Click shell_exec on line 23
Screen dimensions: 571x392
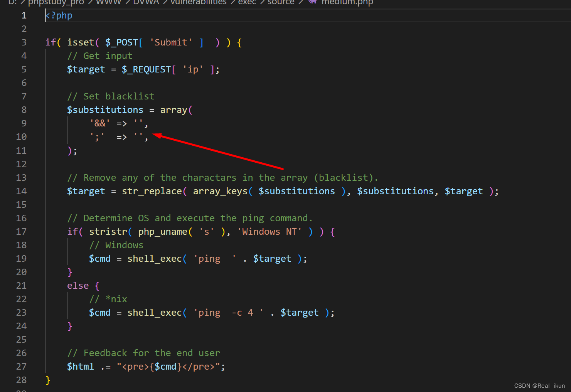(155, 313)
